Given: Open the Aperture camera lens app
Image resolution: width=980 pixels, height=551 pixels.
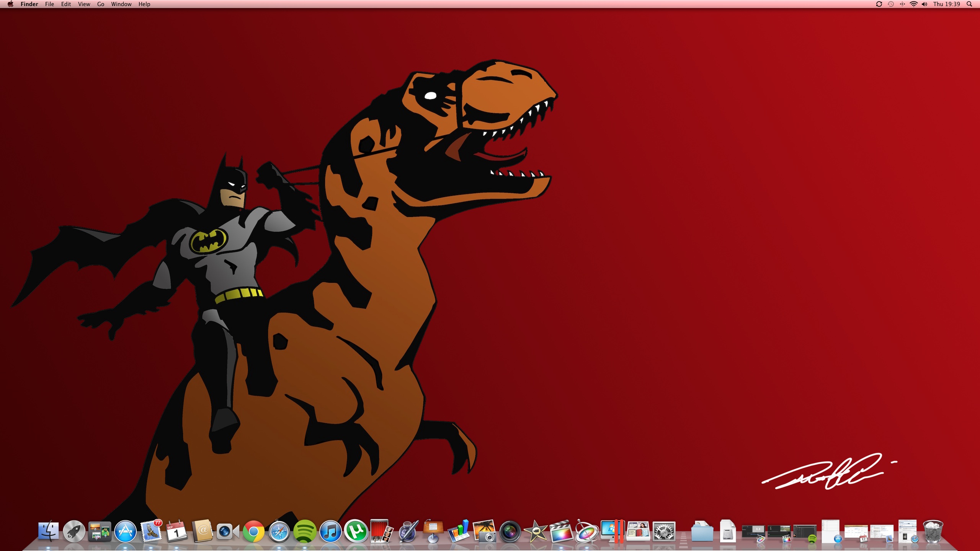Looking at the screenshot, I should tap(510, 531).
